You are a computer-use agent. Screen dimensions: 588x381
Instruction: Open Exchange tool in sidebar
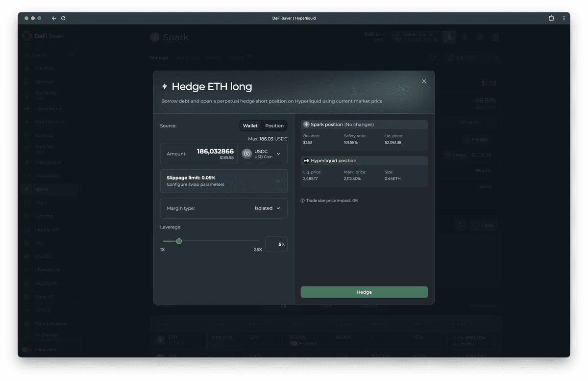(46, 336)
